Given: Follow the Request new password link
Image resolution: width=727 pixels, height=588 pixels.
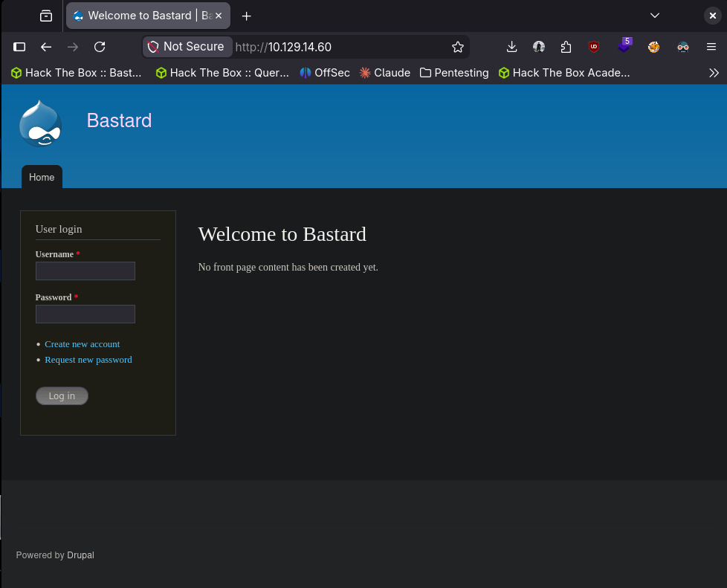Looking at the screenshot, I should tap(88, 360).
